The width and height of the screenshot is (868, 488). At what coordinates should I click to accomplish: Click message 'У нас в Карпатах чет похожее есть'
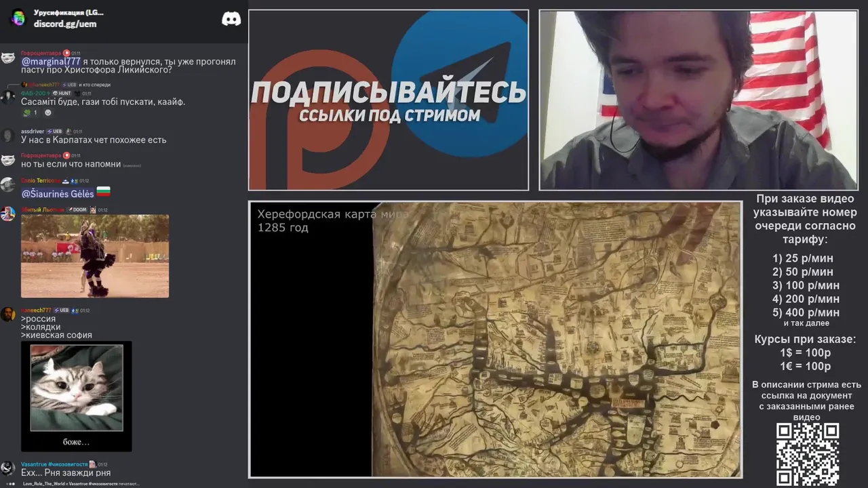click(x=94, y=140)
